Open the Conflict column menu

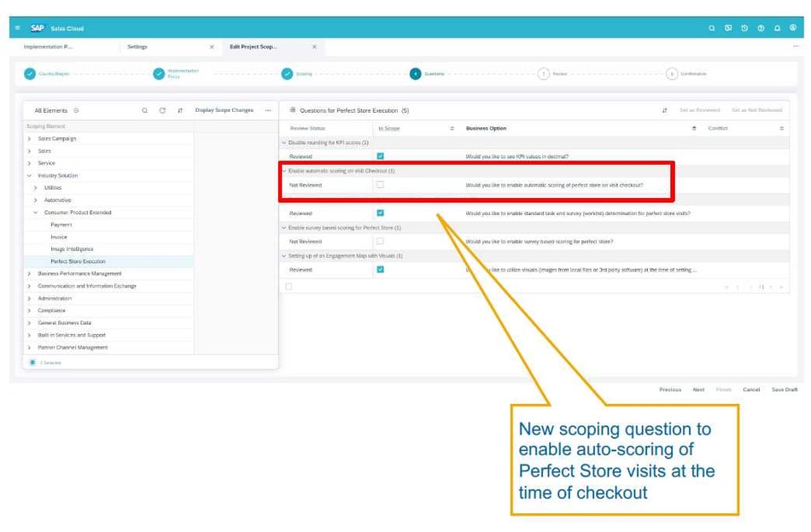tap(781, 128)
